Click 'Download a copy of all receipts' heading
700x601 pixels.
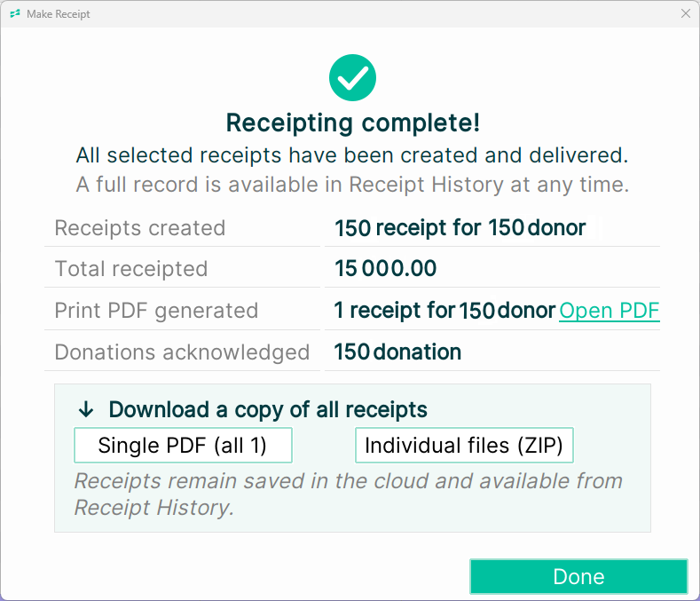[268, 410]
